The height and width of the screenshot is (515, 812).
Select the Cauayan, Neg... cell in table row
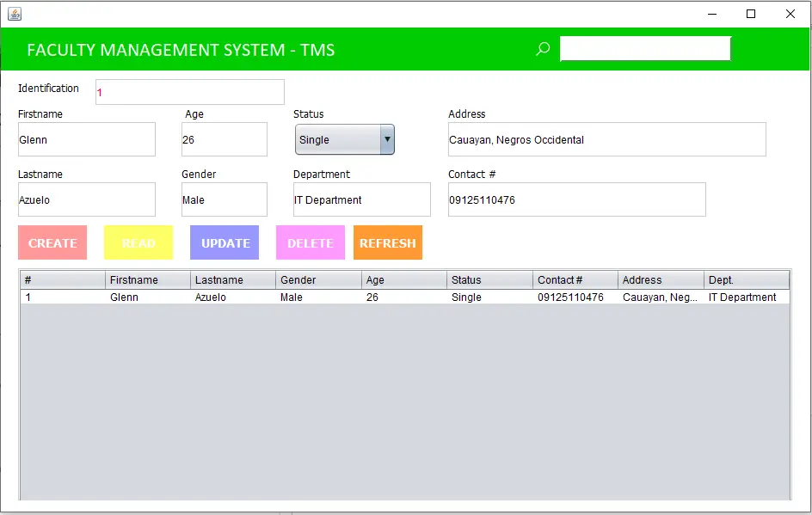coord(661,297)
